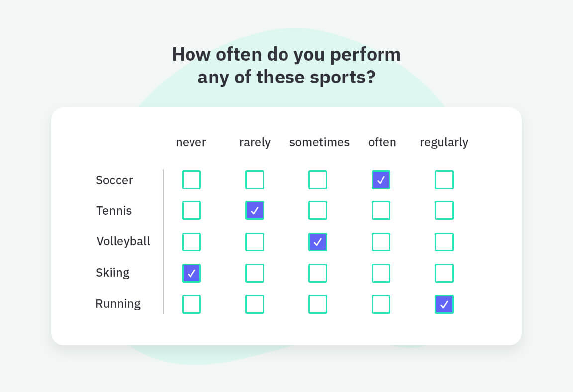Tick Skiing regularly checkbox
The image size is (573, 392).
[x=444, y=273]
